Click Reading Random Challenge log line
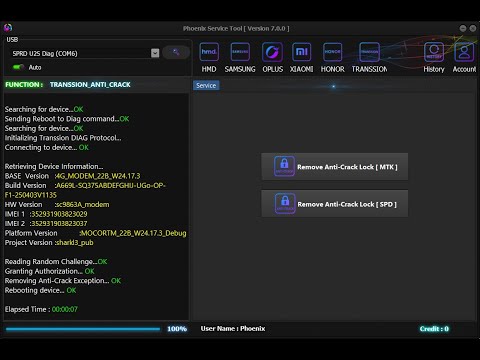This screenshot has height=360, width=480. [56, 262]
